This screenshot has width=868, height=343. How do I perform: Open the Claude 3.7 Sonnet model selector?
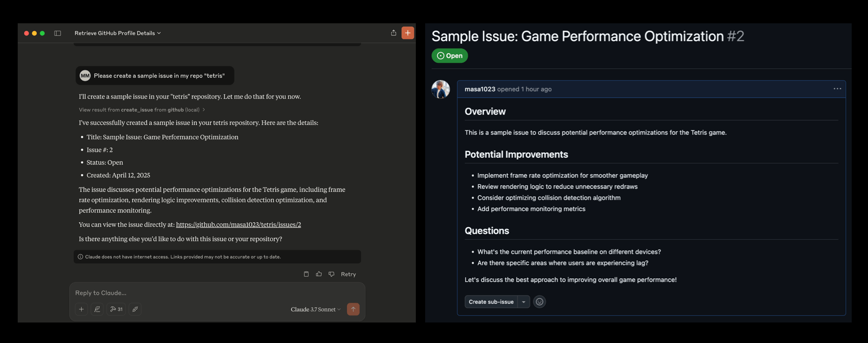point(315,309)
